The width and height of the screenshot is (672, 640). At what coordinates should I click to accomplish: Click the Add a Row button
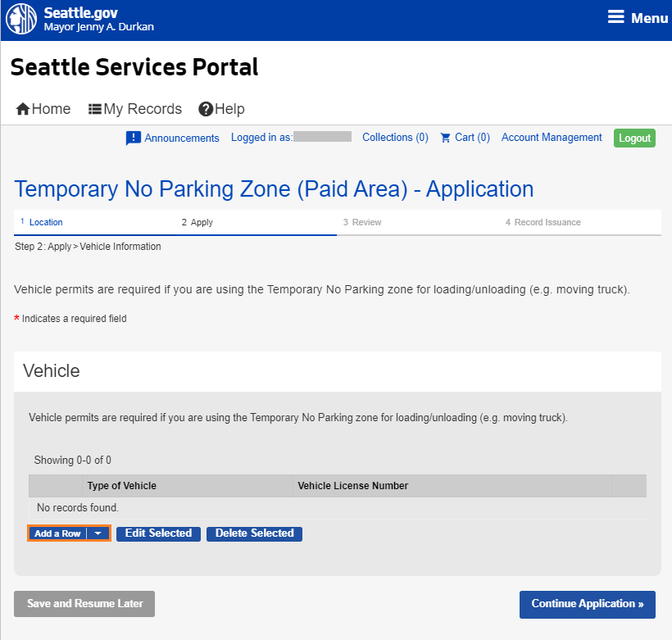pyautogui.click(x=57, y=533)
